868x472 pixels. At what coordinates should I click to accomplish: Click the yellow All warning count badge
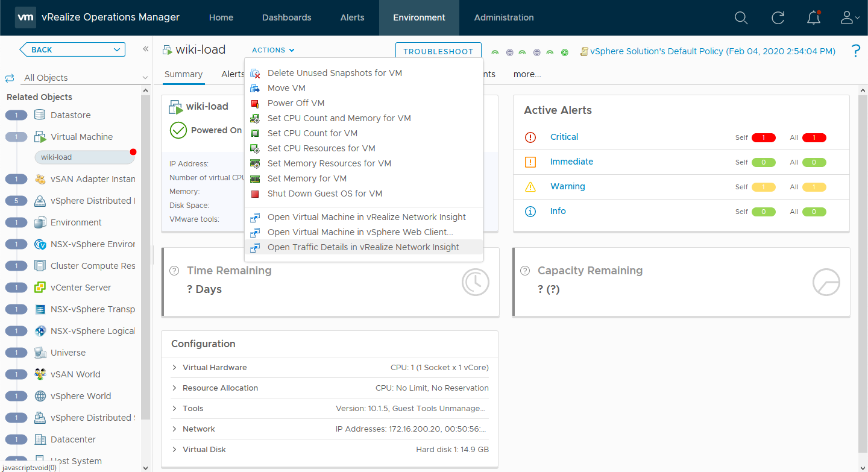point(814,187)
